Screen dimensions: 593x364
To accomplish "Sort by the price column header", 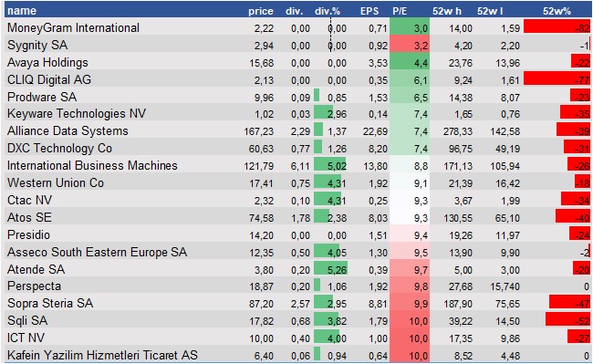I will click(261, 11).
